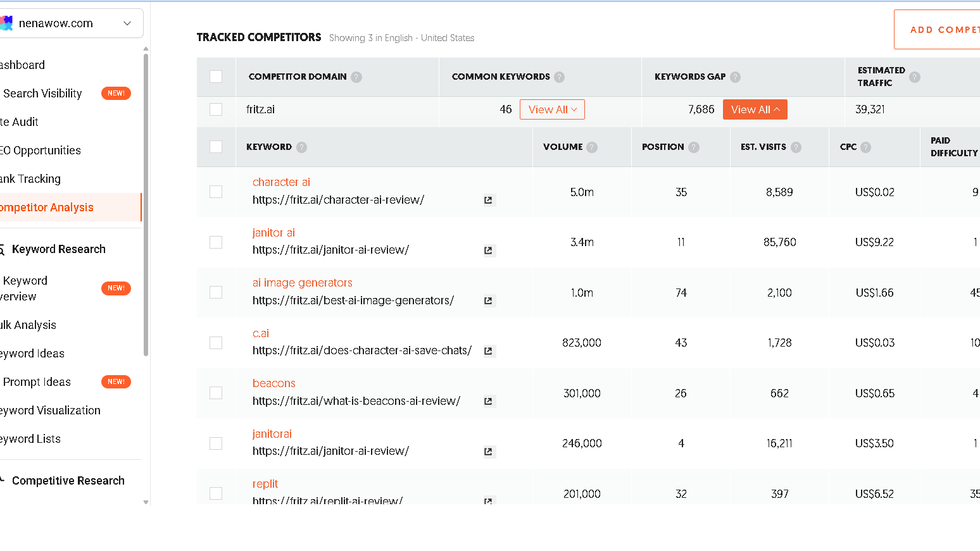Click the CPC column help icon
This screenshot has height=551, width=980.
pos(865,147)
